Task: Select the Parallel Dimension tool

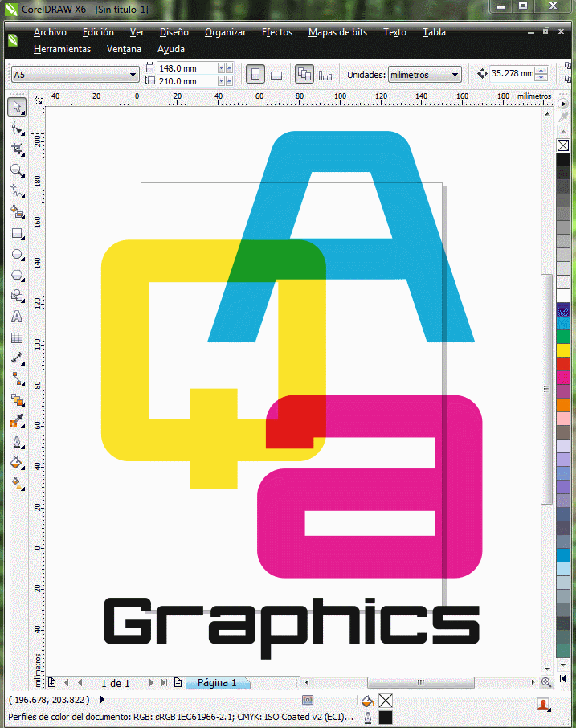Action: (x=17, y=358)
